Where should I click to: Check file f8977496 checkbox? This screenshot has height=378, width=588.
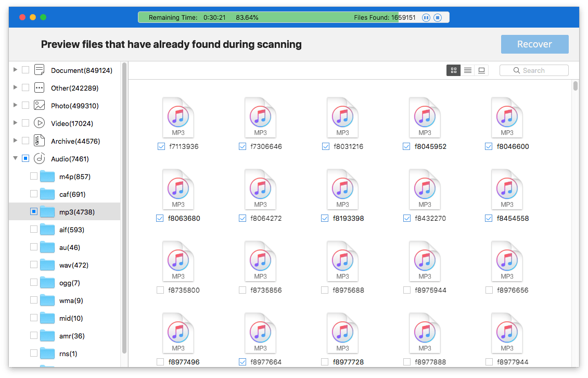[160, 362]
